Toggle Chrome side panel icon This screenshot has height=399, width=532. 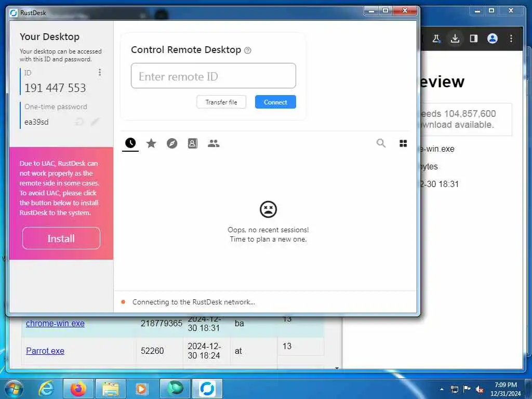[474, 38]
